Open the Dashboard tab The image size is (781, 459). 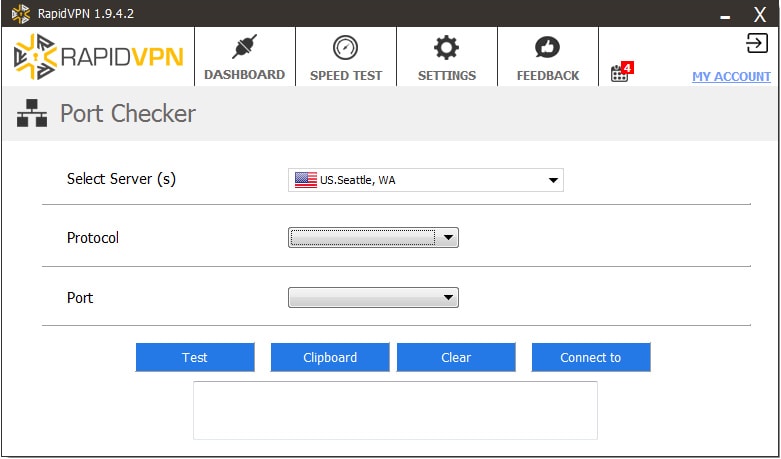245,57
